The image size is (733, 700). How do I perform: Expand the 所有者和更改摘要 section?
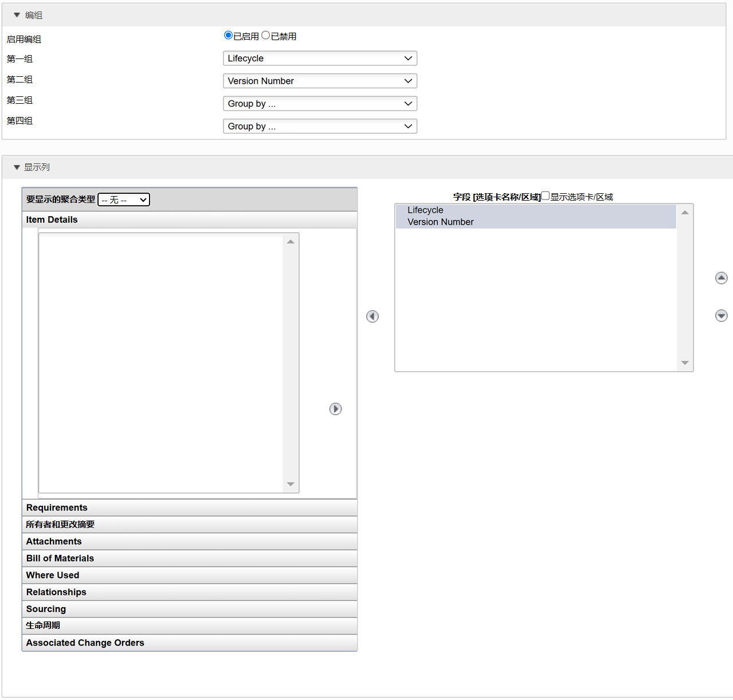click(190, 525)
